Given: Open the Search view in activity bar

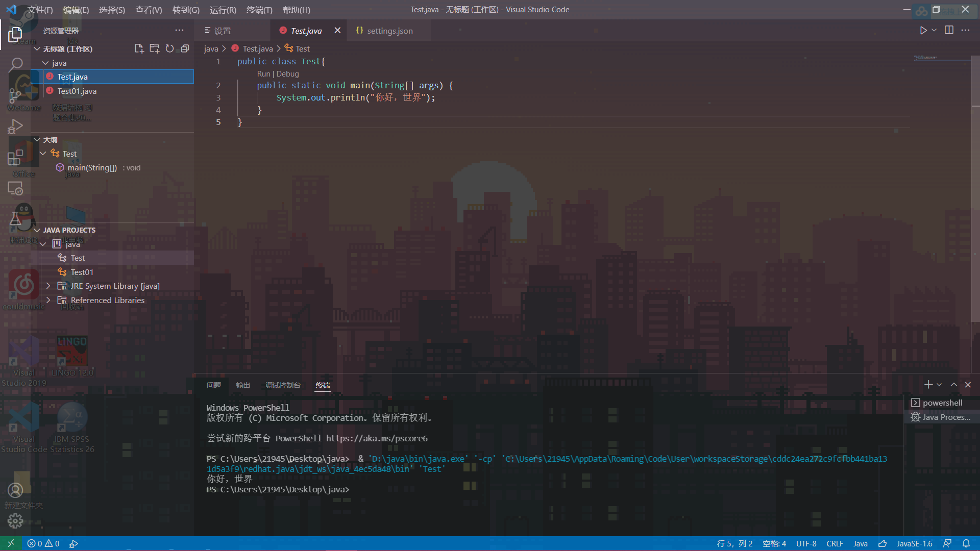Looking at the screenshot, I should [15, 64].
